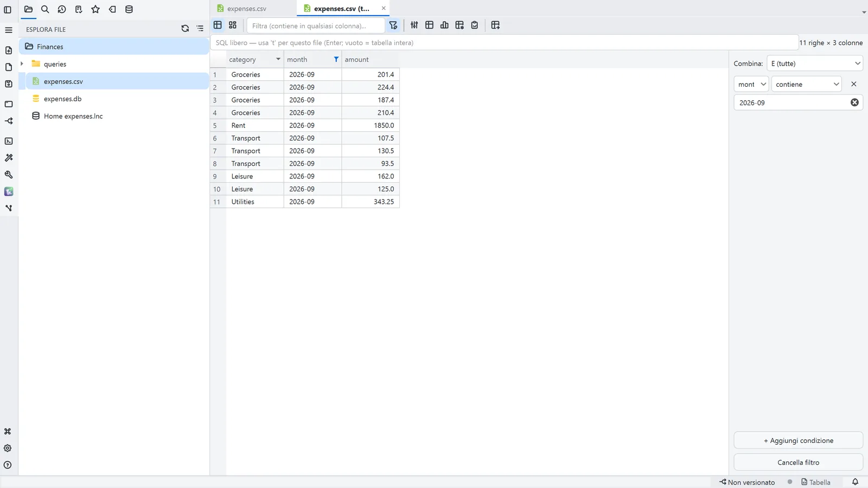Screen dimensions: 868x488
Task: Open the filter column dropdown
Action: point(751,84)
